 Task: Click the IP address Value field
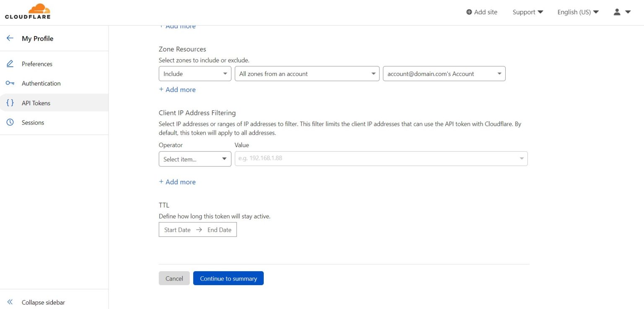click(377, 158)
